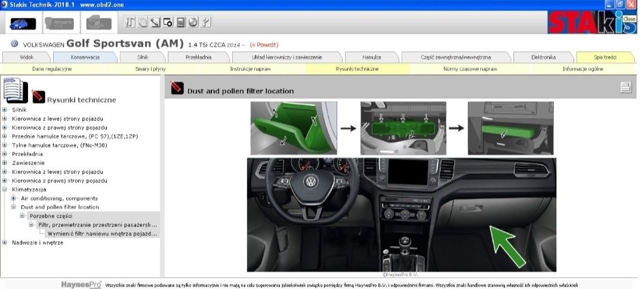Select Zawieszenie in the tree
This screenshot has width=644, height=289.
pyautogui.click(x=28, y=163)
